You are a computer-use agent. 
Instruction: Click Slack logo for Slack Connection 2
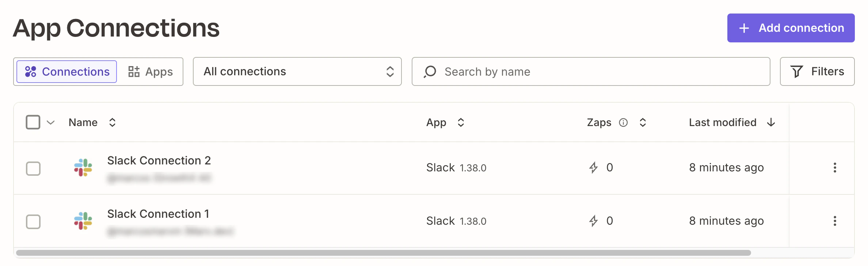83,168
